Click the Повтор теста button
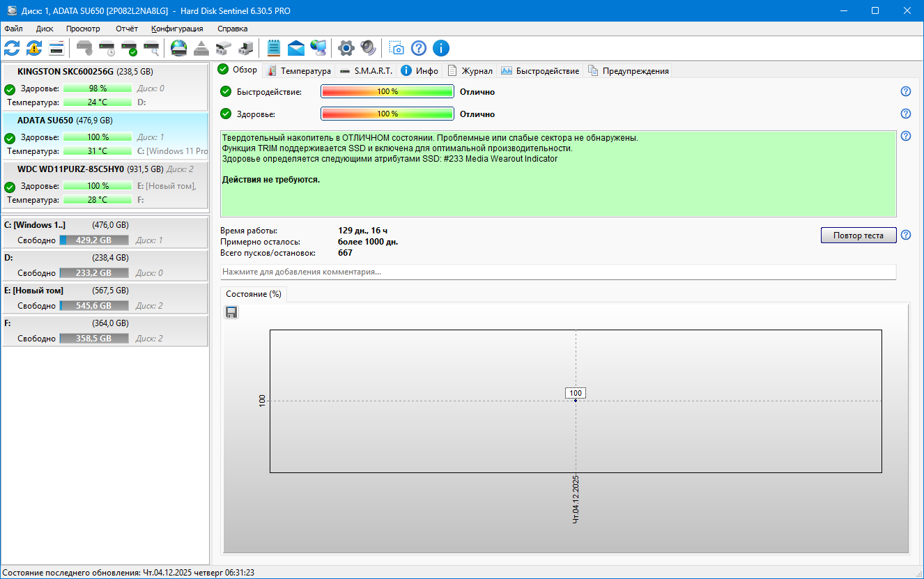Image resolution: width=924 pixels, height=579 pixels. coord(858,236)
